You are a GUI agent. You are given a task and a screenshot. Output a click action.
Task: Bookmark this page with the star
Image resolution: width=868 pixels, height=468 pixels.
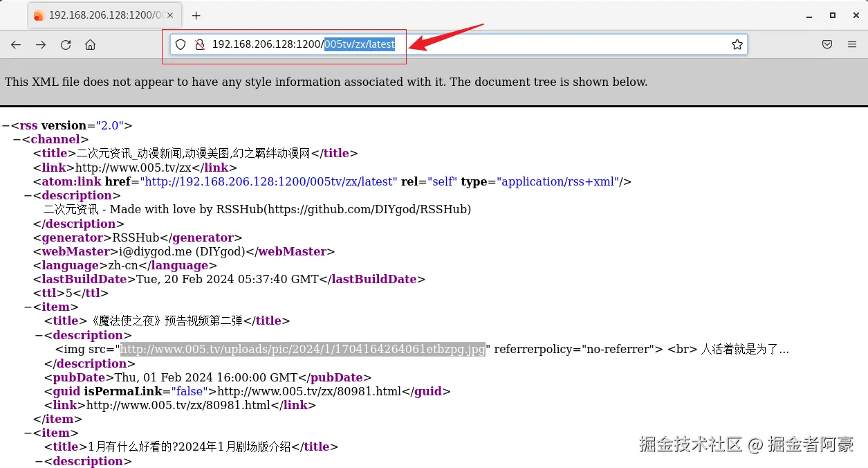(737, 44)
